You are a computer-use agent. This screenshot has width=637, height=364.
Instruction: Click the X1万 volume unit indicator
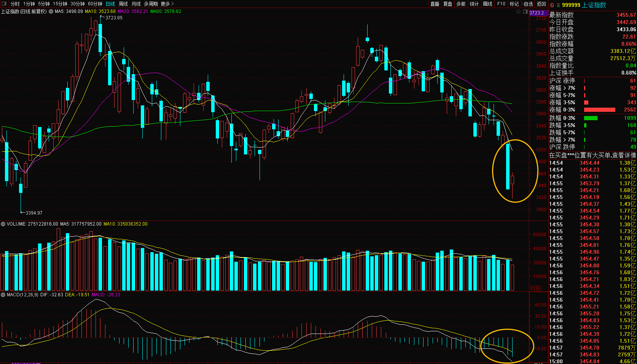tap(535, 289)
